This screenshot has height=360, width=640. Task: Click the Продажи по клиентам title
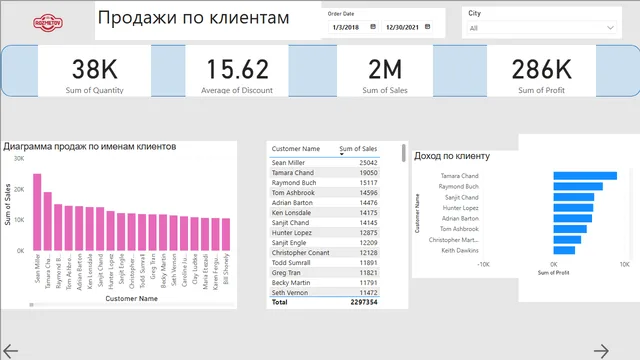click(193, 18)
